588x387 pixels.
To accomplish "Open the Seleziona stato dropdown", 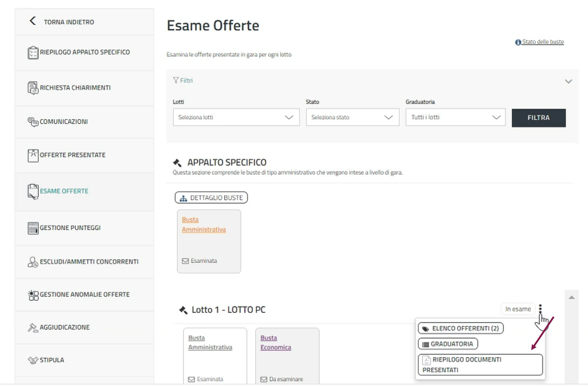I will click(352, 117).
